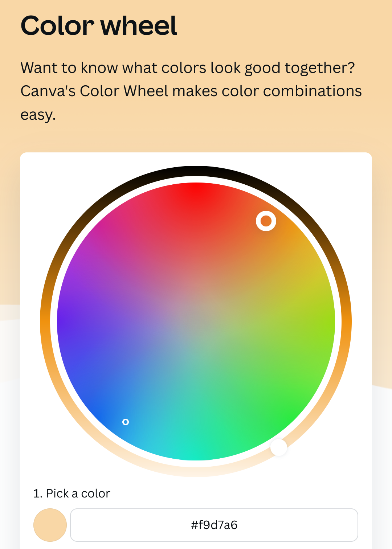Click the gray center of the color wheel
Image resolution: width=392 pixels, height=549 pixels.
click(196, 321)
